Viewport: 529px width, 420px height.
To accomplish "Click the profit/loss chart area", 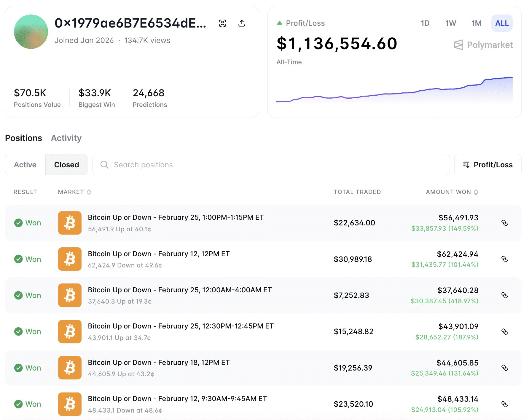I will [x=394, y=92].
